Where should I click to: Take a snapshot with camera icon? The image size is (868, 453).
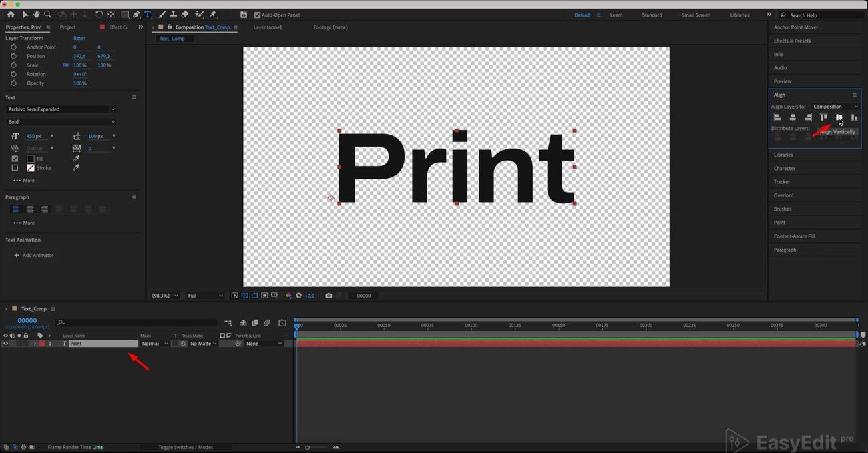pyautogui.click(x=329, y=296)
